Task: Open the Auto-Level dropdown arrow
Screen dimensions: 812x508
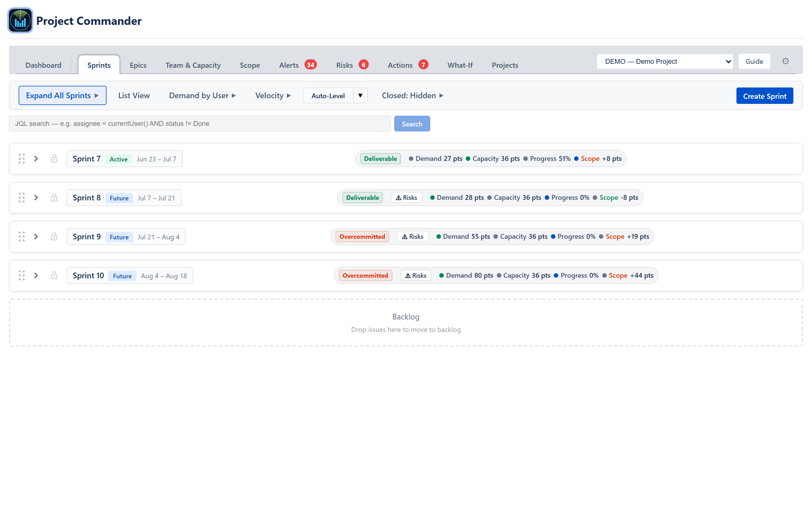Action: [360, 95]
